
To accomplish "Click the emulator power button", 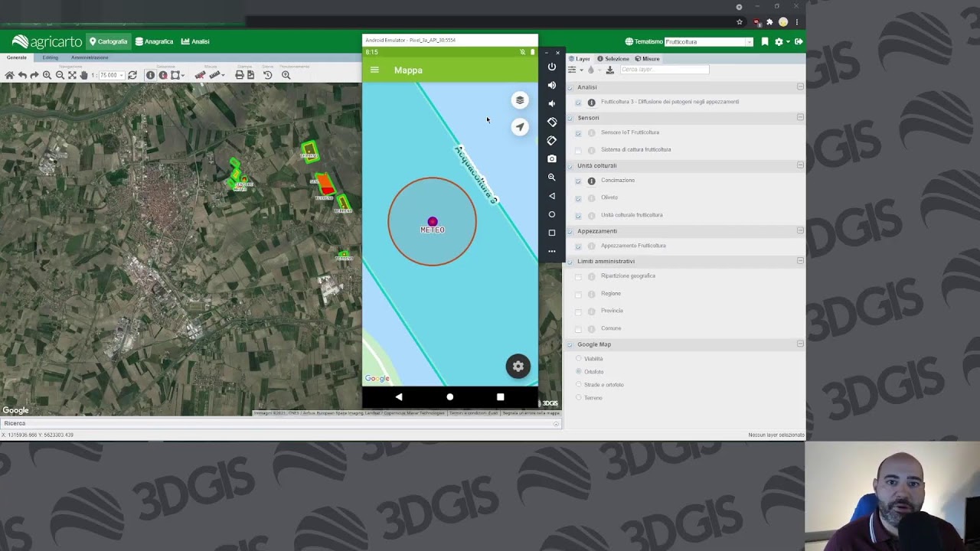I will (x=552, y=67).
